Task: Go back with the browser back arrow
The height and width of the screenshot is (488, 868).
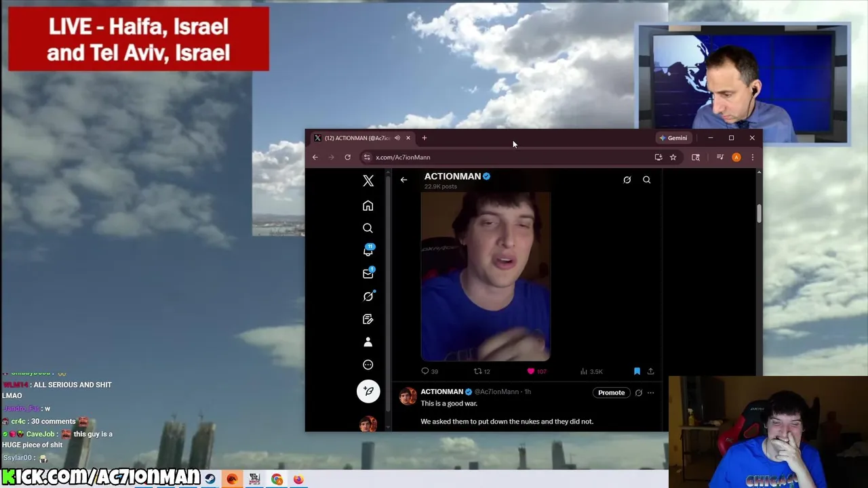Action: pyautogui.click(x=315, y=157)
